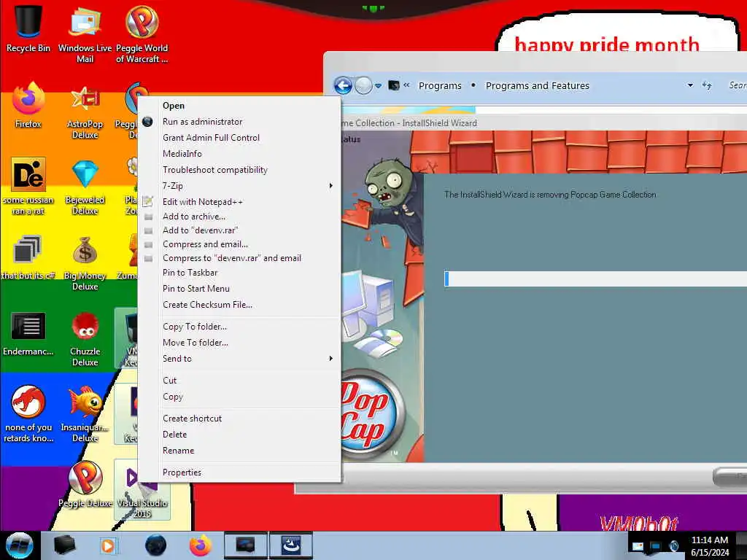Open Firefox from the taskbar
747x560 pixels.
tap(201, 545)
